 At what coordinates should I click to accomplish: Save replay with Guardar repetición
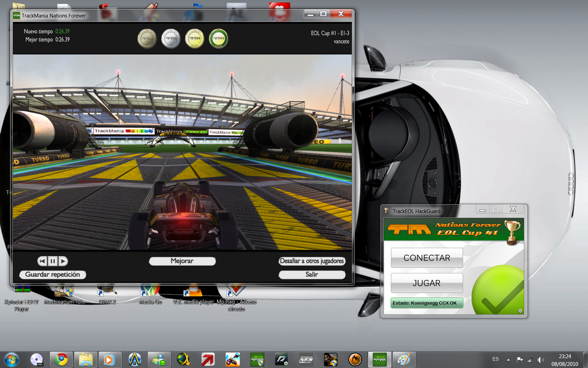click(x=52, y=274)
